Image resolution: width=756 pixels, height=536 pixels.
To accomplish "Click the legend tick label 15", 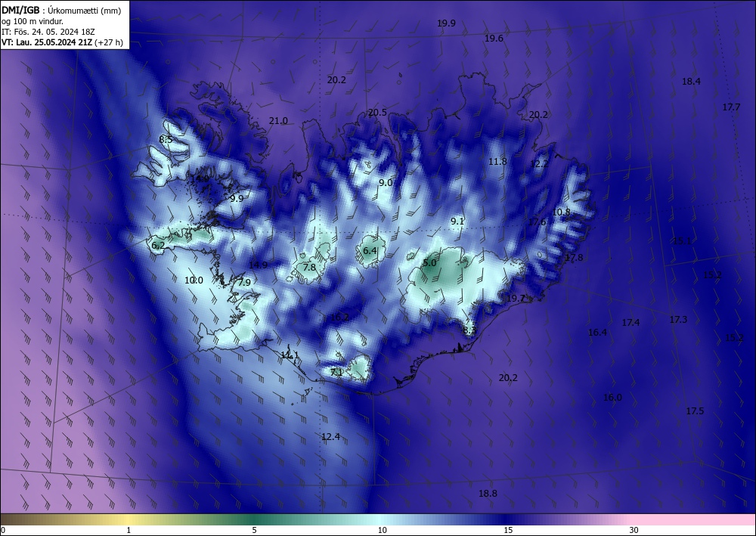I will click(508, 530).
